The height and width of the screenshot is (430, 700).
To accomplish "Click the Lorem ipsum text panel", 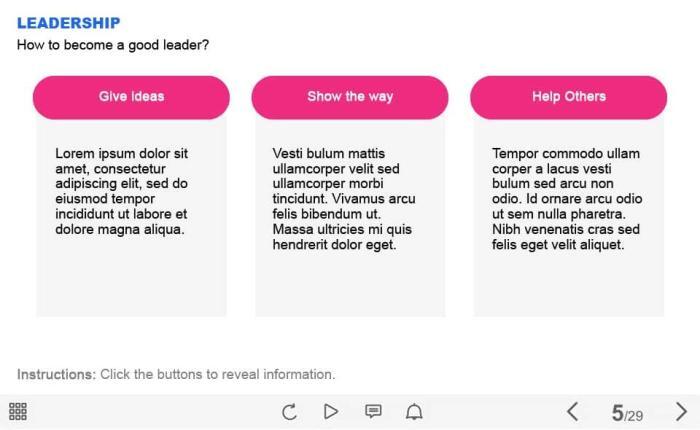I will (121, 192).
